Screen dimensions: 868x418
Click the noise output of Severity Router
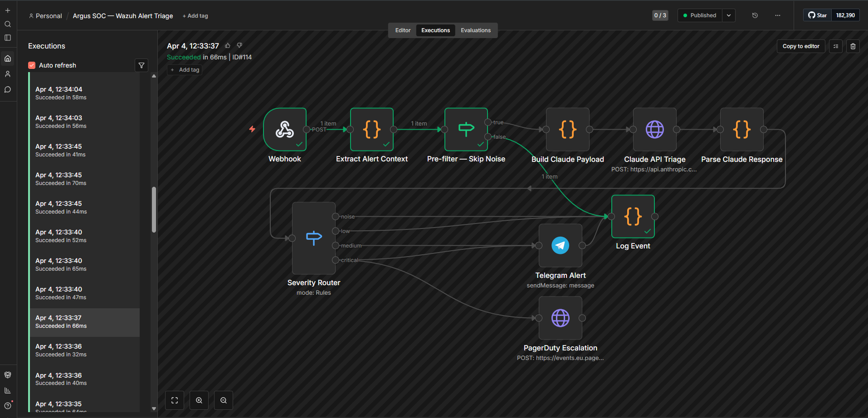336,217
